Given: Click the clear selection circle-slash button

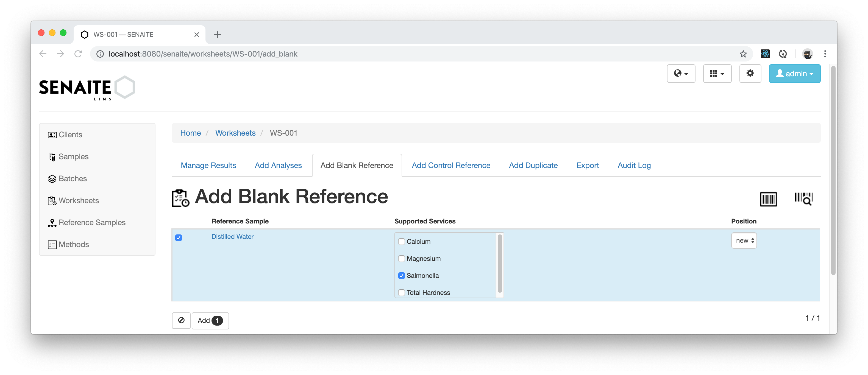Looking at the screenshot, I should pos(181,320).
